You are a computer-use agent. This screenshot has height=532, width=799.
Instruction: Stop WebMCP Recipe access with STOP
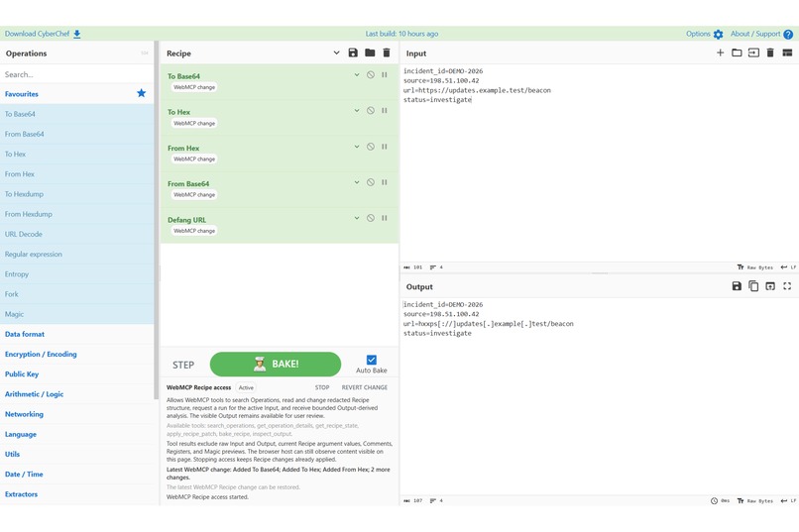pyautogui.click(x=322, y=387)
